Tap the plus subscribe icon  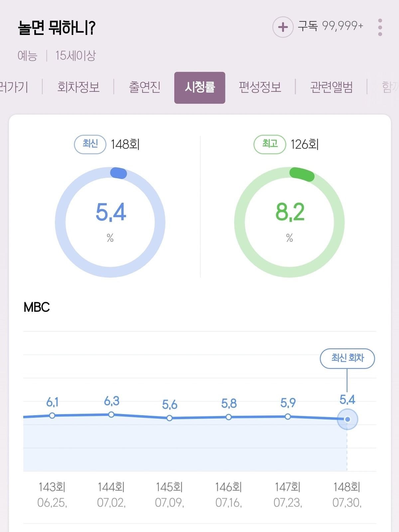[x=283, y=27]
